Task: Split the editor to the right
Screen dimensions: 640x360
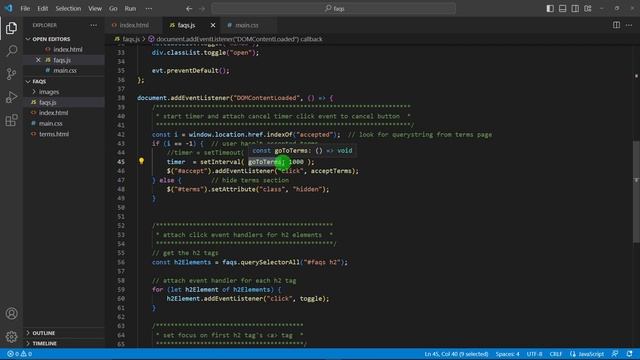Action: pos(616,25)
